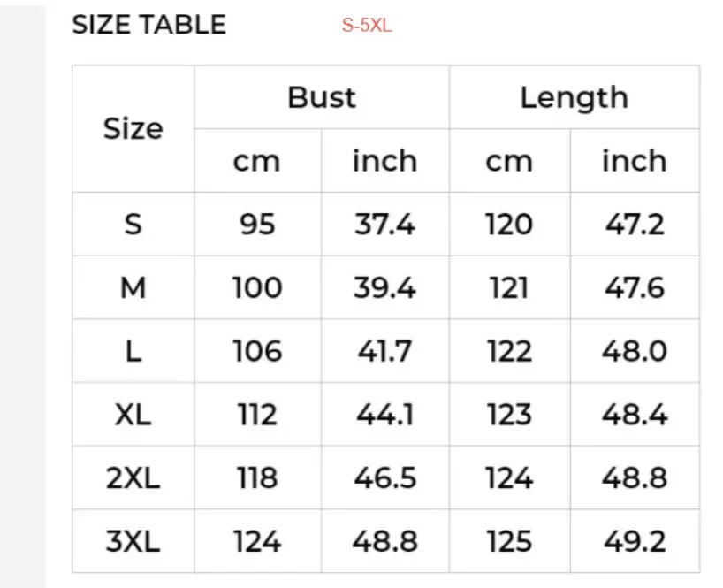Click the Size header cell
723x588 pixels.
pyautogui.click(x=133, y=129)
